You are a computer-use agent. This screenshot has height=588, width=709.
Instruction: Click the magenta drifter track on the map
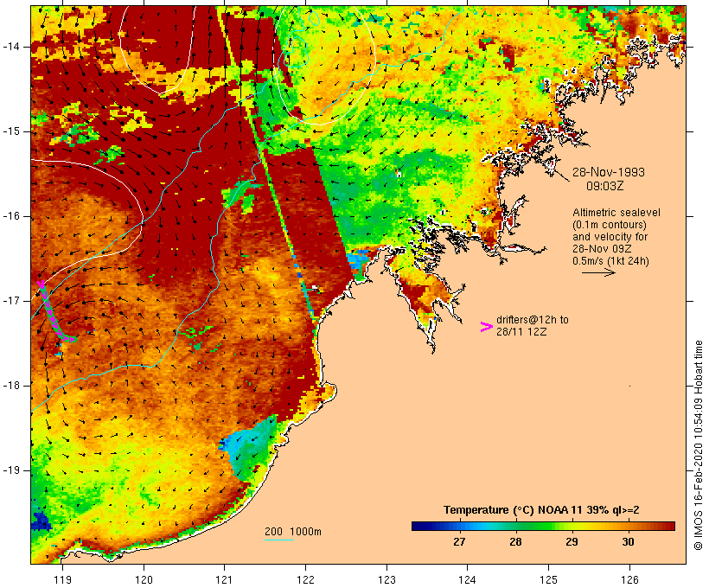[x=54, y=315]
